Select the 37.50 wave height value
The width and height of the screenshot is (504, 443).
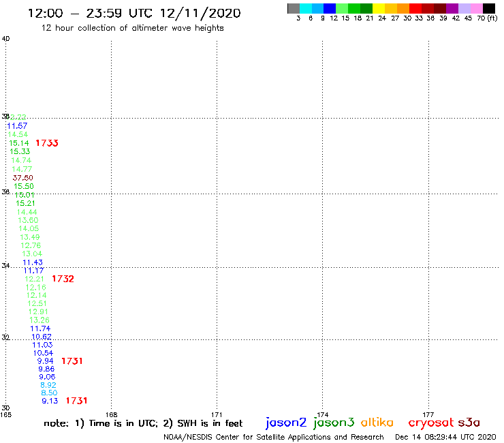[23, 178]
